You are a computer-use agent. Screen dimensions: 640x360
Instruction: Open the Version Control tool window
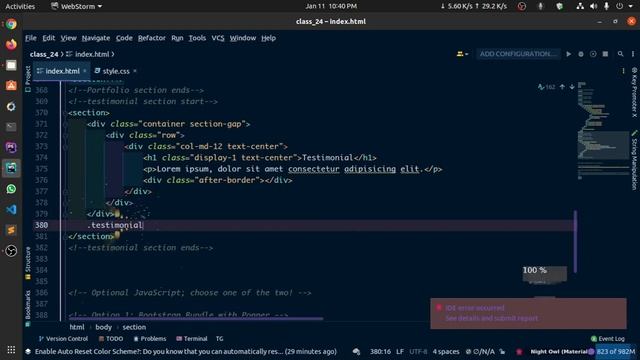(x=63, y=339)
